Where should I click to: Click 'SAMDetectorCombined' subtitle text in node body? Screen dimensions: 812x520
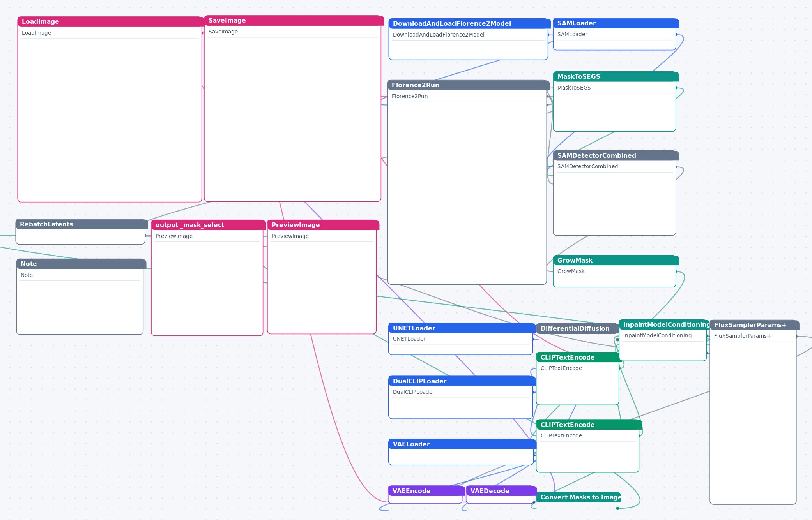[x=588, y=167]
